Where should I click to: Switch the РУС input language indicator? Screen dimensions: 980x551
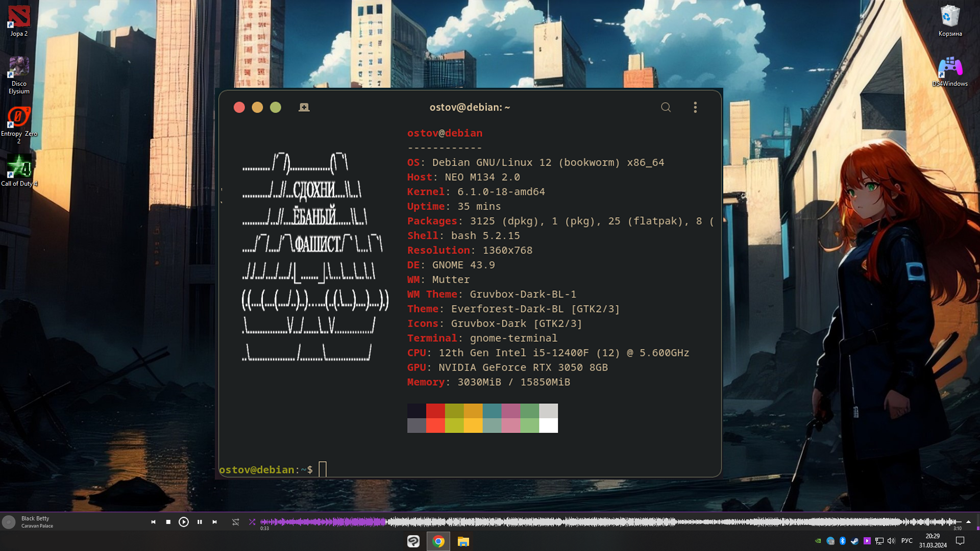(907, 541)
